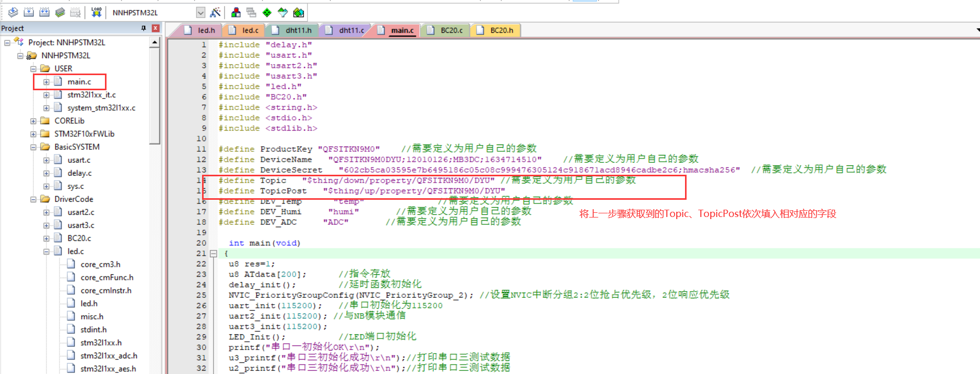Expand the main.c tree node
This screenshot has width=980, height=374.
pyautogui.click(x=46, y=82)
